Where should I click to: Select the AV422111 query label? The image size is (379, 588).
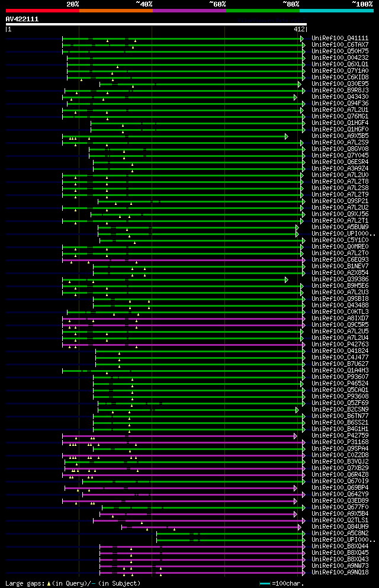point(22,19)
